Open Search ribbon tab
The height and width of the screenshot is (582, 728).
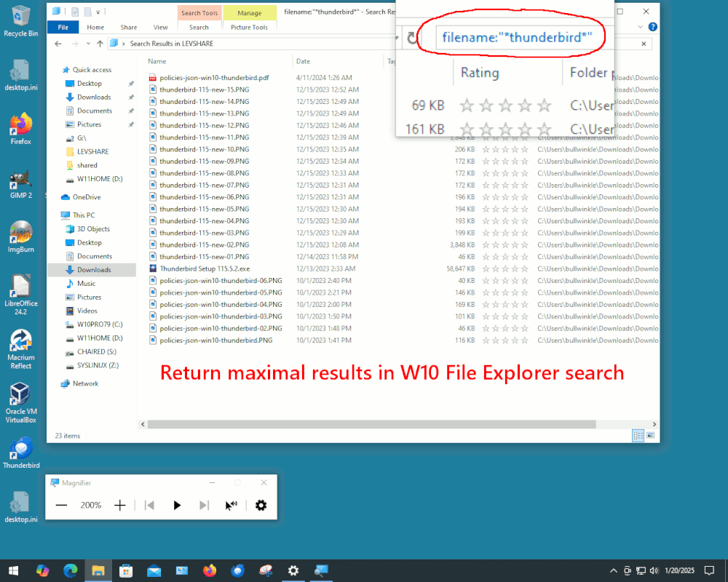pyautogui.click(x=199, y=28)
